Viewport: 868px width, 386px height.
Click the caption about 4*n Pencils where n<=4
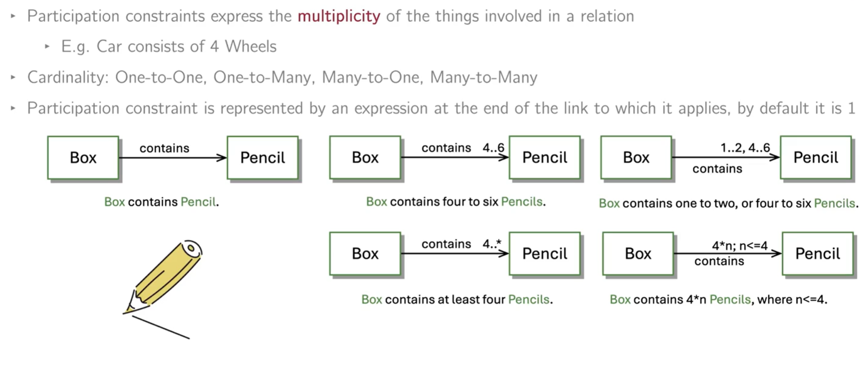click(718, 299)
